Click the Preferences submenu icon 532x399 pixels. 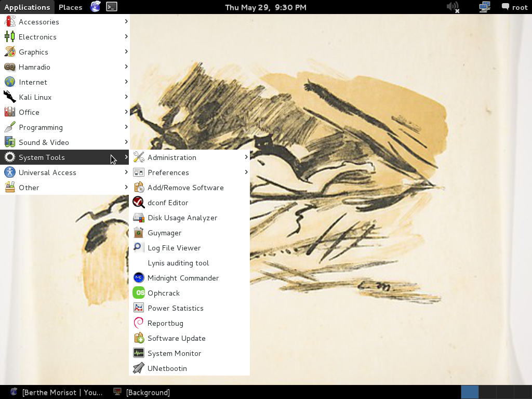(139, 172)
